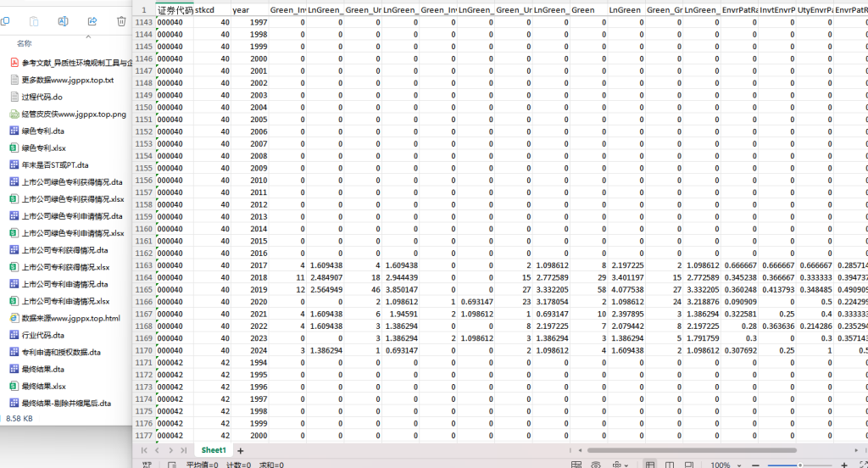Image resolution: width=868 pixels, height=468 pixels.
Task: Click the stkcd header cell
Action: [x=212, y=10]
